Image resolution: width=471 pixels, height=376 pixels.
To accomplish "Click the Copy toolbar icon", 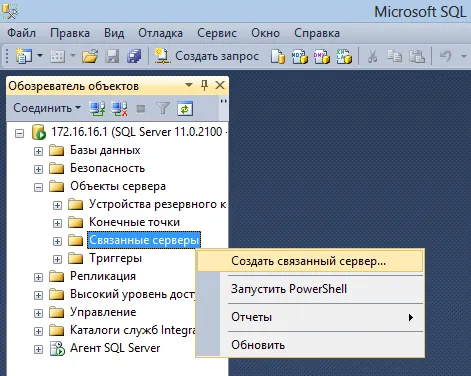I will [394, 56].
